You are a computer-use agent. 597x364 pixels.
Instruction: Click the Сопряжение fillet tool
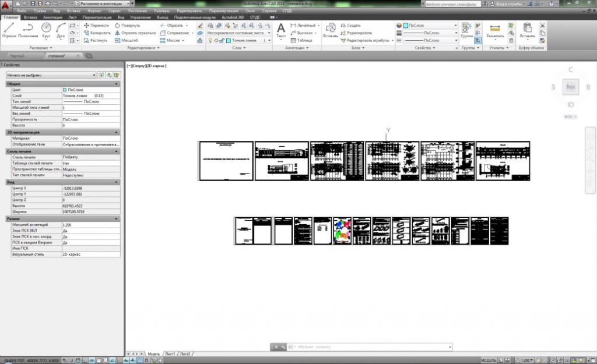[175, 33]
